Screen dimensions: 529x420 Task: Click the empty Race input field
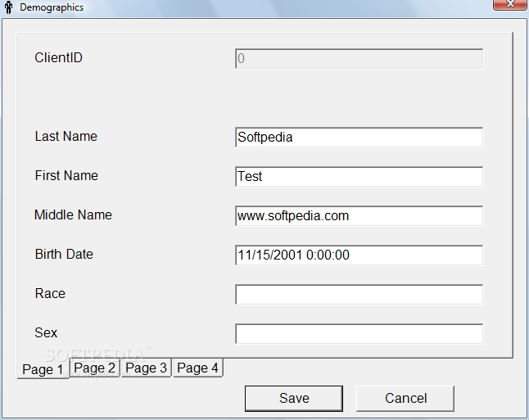pos(359,295)
